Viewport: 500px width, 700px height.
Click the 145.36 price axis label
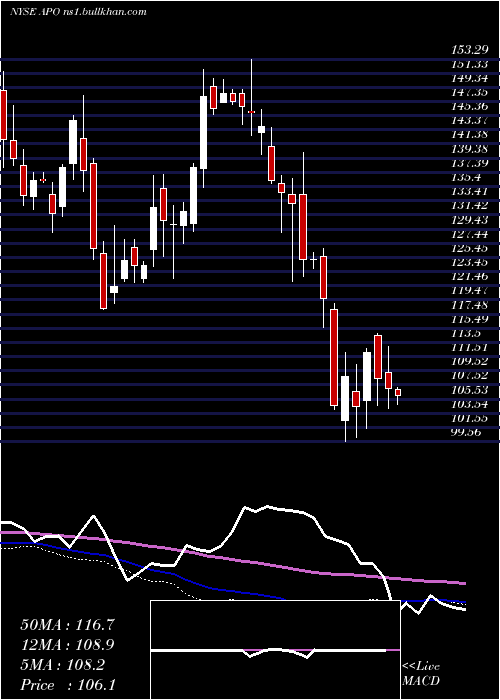coord(469,106)
